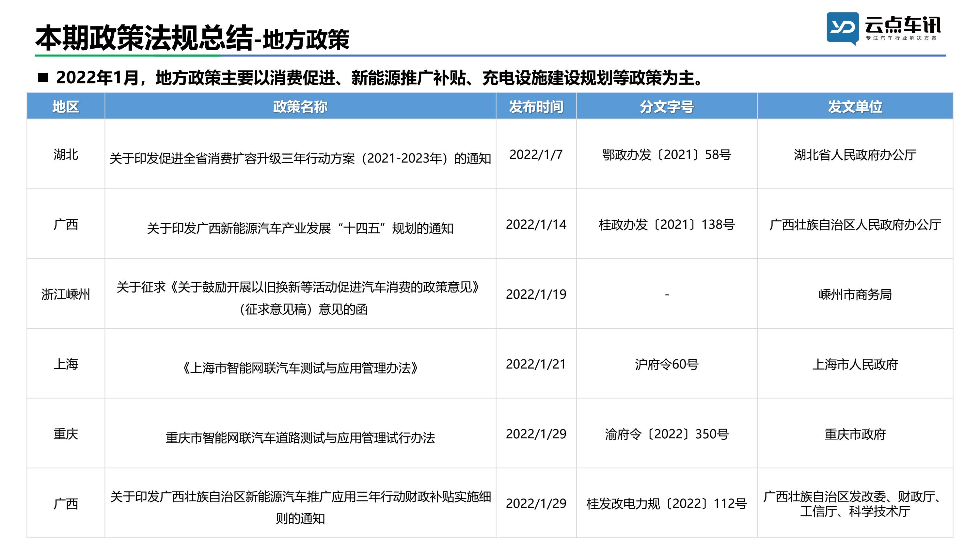Click the slide title 本期政策法规总结-地方政策
This screenshot has height=551, width=980.
[x=193, y=37]
